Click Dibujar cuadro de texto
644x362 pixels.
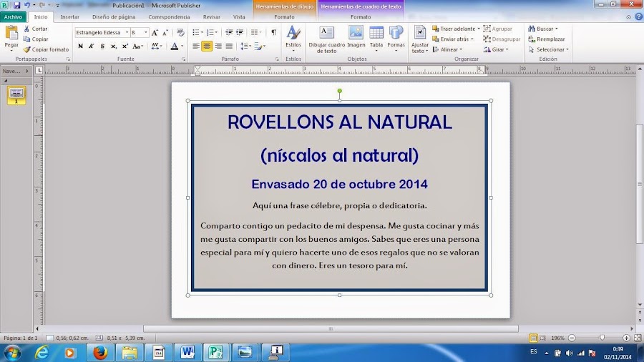coord(327,39)
